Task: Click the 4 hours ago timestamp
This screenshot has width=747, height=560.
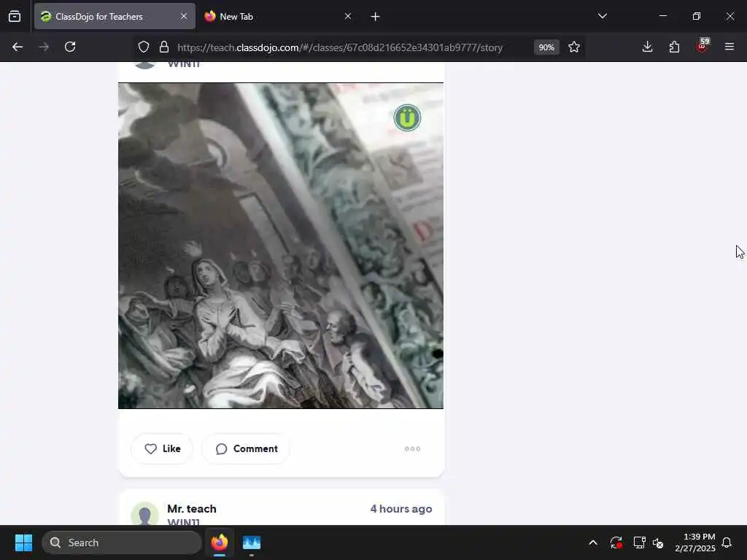Action: click(401, 508)
